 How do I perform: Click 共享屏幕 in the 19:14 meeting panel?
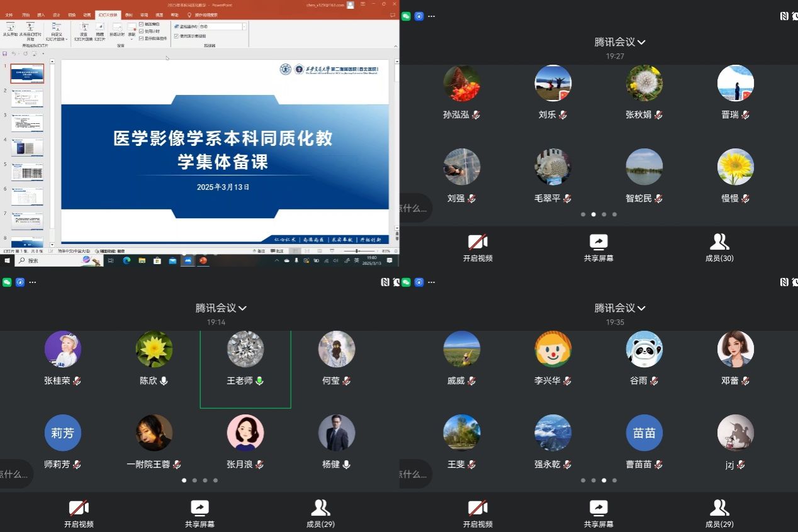click(x=199, y=514)
